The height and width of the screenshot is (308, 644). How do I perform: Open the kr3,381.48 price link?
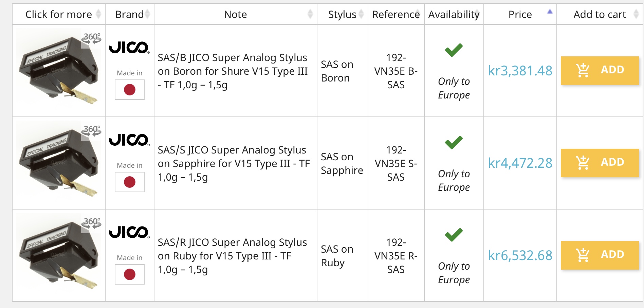(x=520, y=71)
